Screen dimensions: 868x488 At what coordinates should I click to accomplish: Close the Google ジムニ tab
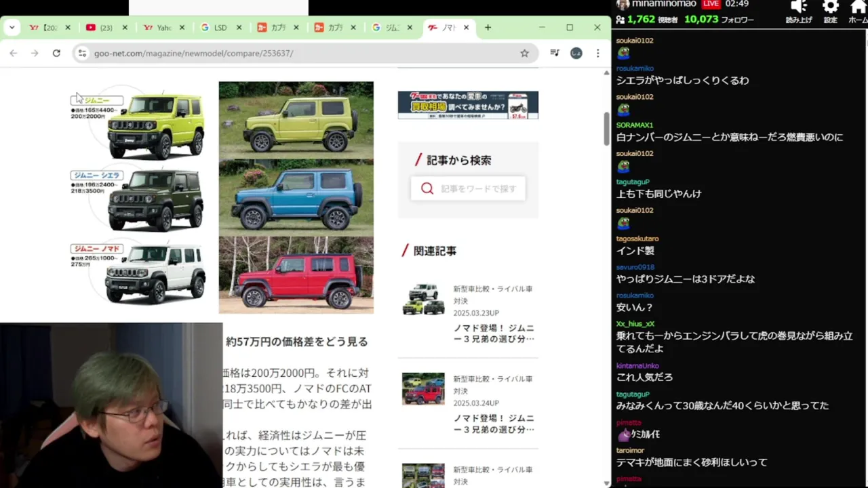coord(410,28)
